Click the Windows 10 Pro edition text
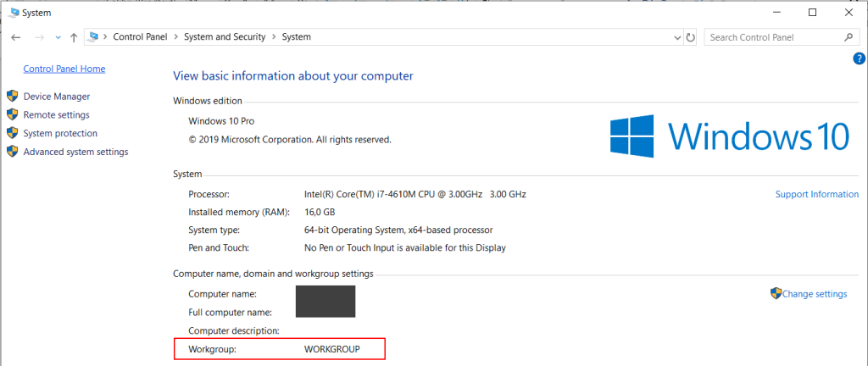 221,121
